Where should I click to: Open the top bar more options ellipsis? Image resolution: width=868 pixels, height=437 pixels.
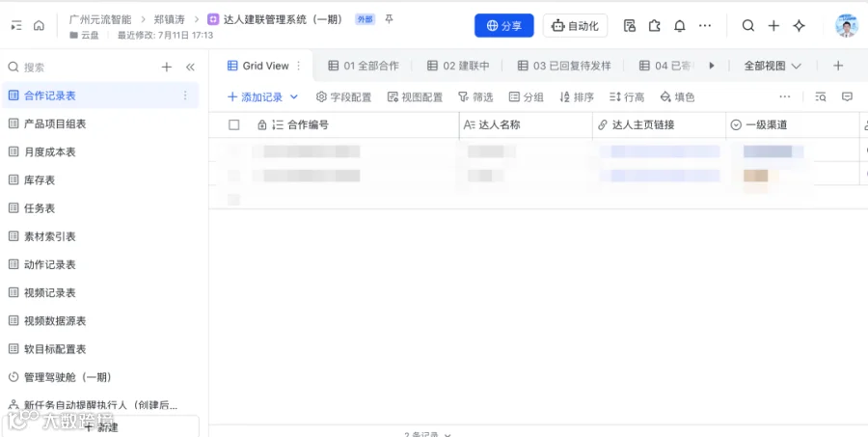click(x=705, y=25)
